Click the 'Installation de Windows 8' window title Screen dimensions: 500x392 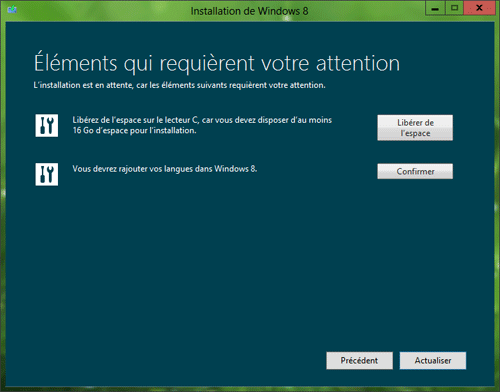249,11
